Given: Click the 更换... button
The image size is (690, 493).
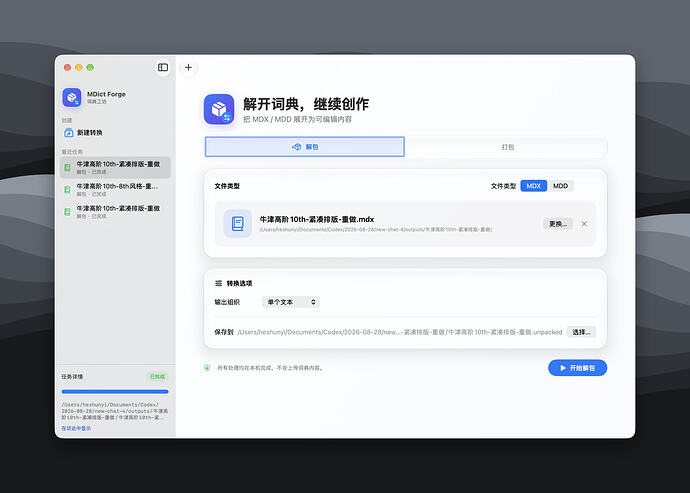Looking at the screenshot, I should click(x=558, y=224).
